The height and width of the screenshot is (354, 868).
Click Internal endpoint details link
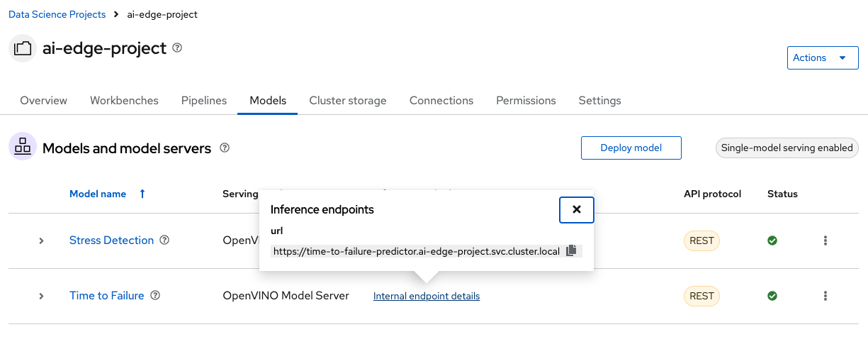click(x=427, y=297)
